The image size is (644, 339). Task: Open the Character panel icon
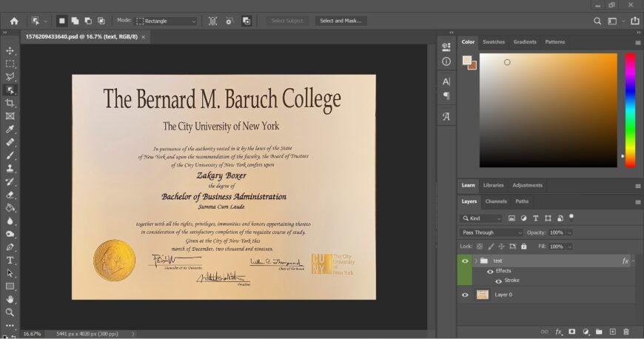pos(446,81)
